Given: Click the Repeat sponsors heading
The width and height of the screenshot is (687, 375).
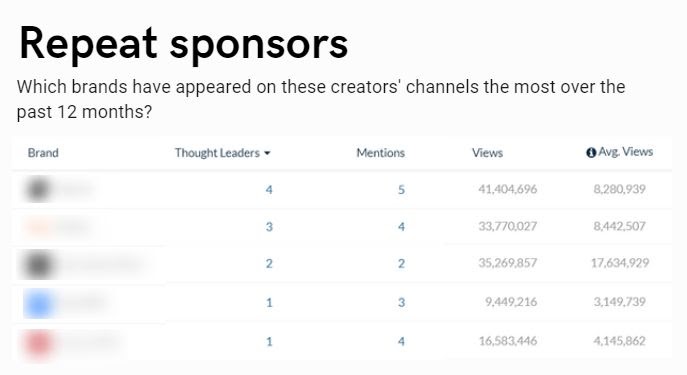Looking at the screenshot, I should click(x=184, y=44).
